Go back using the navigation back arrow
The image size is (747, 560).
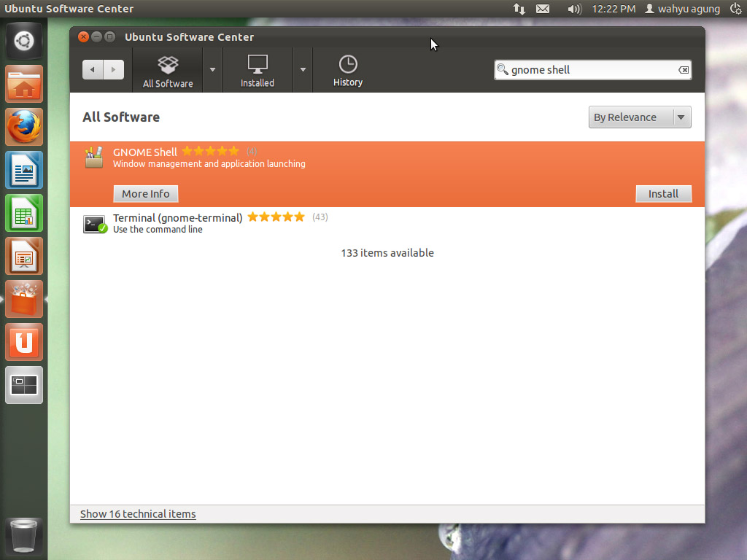[x=93, y=69]
